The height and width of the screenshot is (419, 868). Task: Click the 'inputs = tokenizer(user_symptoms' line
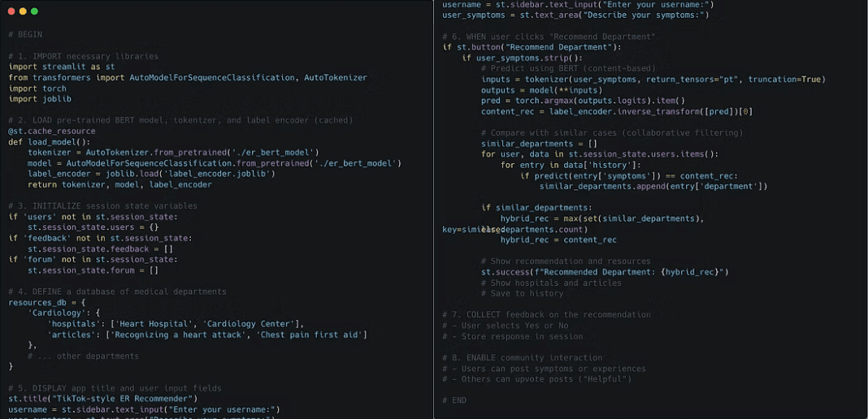pos(653,80)
